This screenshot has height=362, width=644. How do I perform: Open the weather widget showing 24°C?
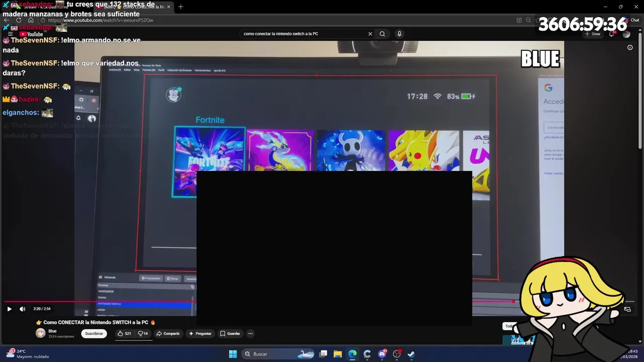pos(28,354)
